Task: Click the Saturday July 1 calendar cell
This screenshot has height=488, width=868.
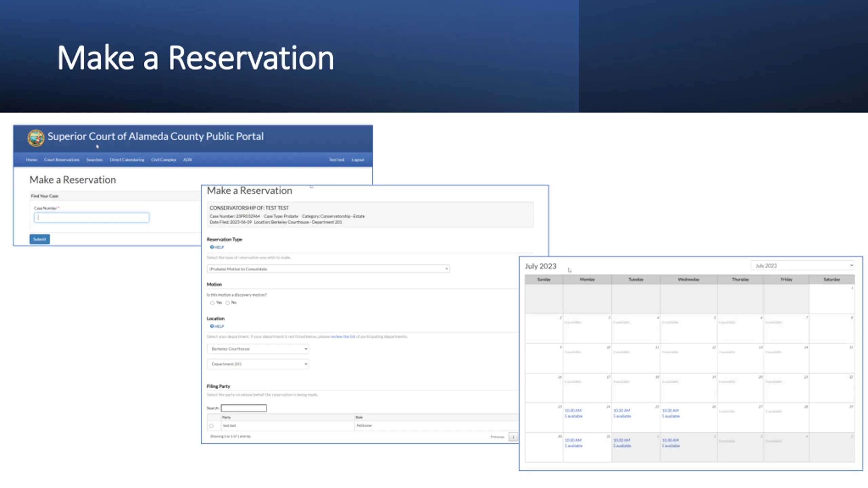Action: (832, 299)
